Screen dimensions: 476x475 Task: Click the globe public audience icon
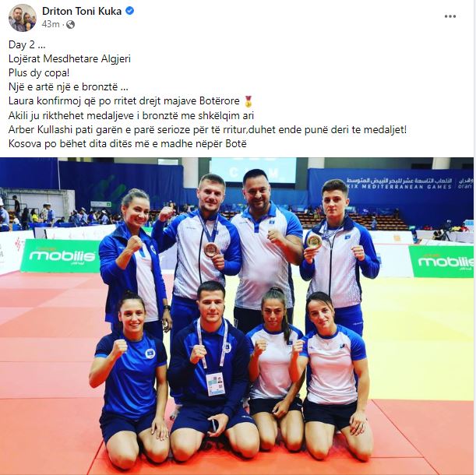(70, 24)
